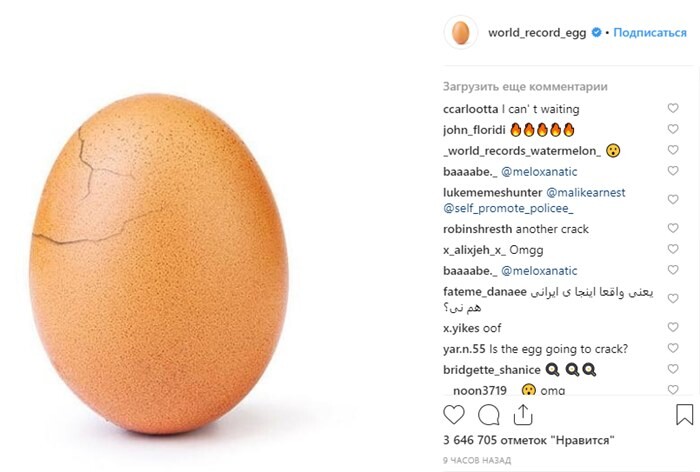
Task: Open the @malikearnest mention link
Action: pyautogui.click(x=586, y=192)
